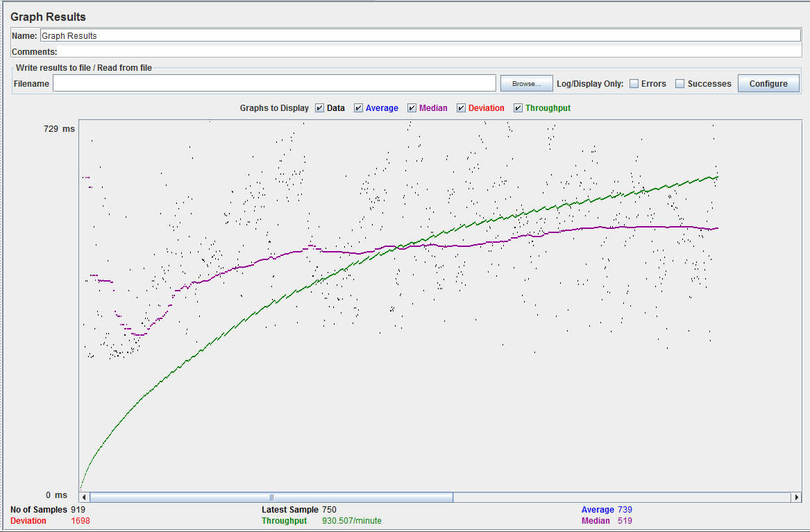The height and width of the screenshot is (532, 810).
Task: Toggle the Median graph display
Action: [x=412, y=108]
